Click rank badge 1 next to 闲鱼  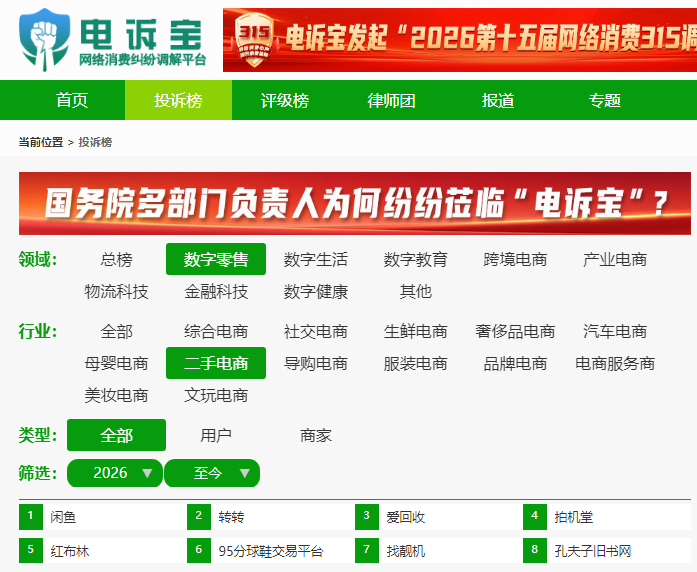click(x=31, y=516)
